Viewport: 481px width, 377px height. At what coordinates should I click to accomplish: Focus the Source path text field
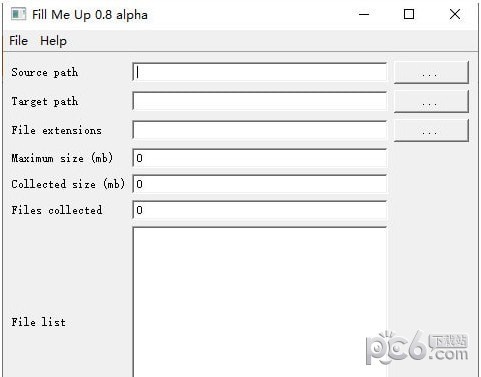pos(260,72)
